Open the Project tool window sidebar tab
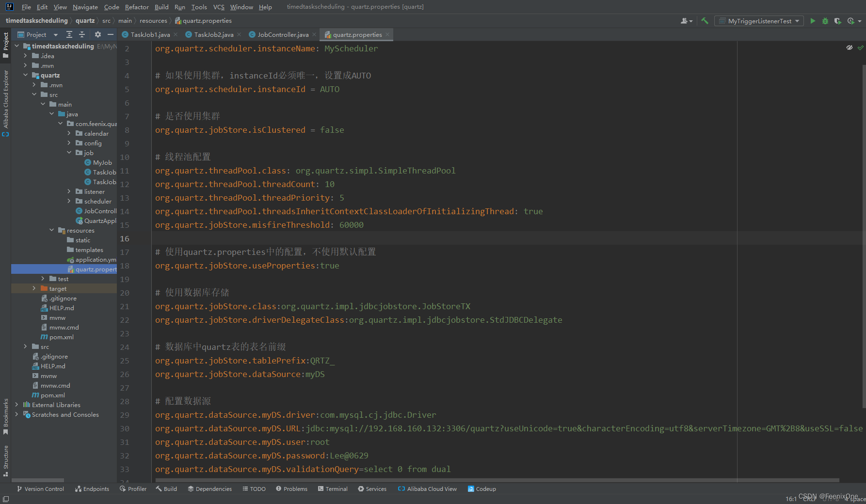This screenshot has height=504, width=866. pos(6,45)
